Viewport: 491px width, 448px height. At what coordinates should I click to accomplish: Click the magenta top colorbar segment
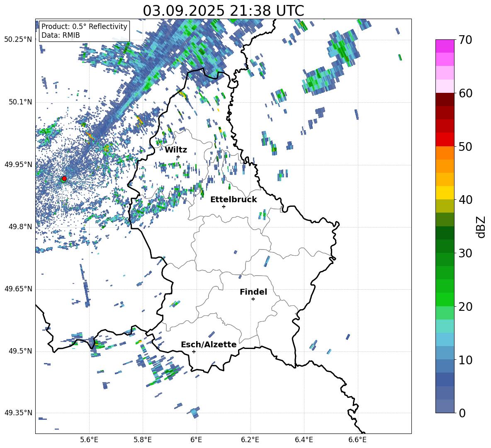445,46
